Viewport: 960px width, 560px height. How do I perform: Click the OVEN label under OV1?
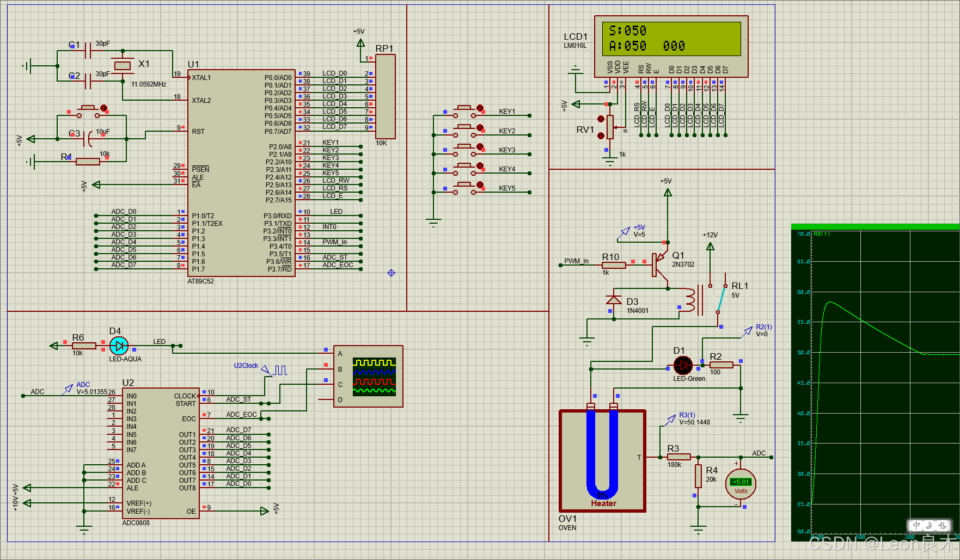(x=567, y=528)
